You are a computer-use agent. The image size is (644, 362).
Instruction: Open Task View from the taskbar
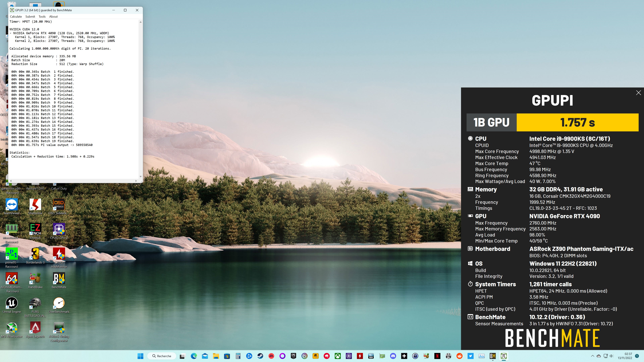click(182, 356)
